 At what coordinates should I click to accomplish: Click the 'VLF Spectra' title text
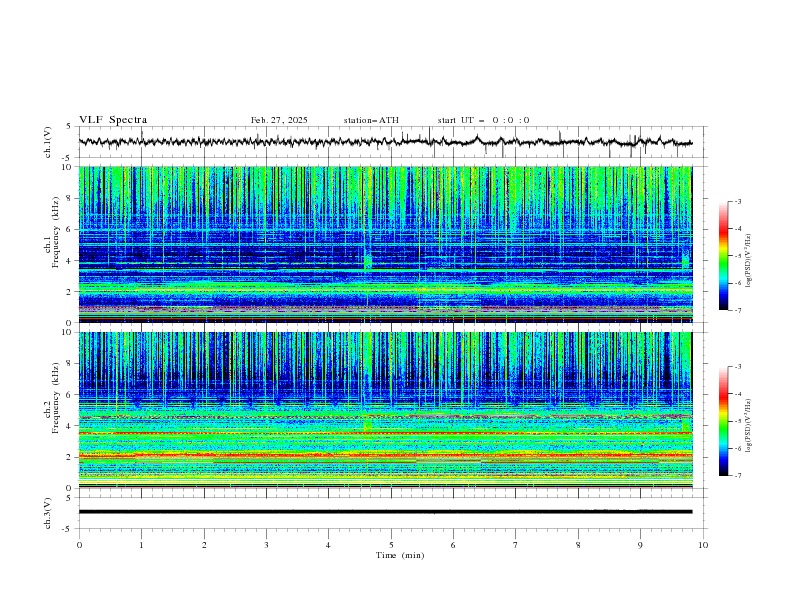113,120
